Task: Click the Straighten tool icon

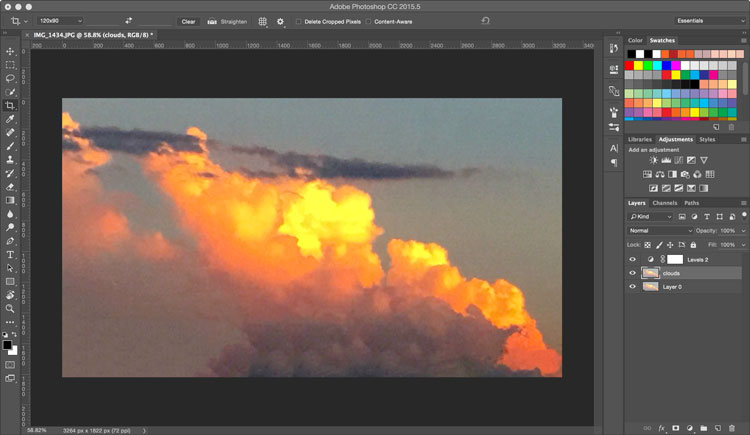Action: tap(212, 22)
